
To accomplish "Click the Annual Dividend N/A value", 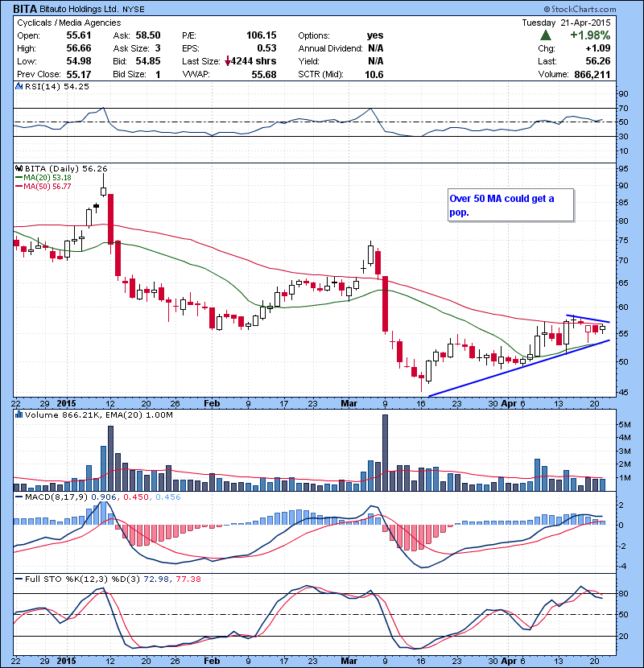I will point(376,48).
